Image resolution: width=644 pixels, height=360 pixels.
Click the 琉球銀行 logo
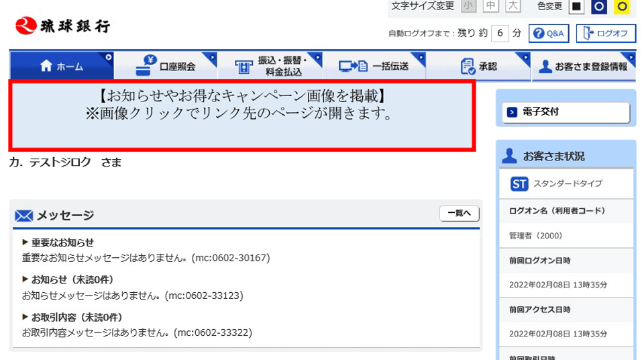[x=62, y=26]
